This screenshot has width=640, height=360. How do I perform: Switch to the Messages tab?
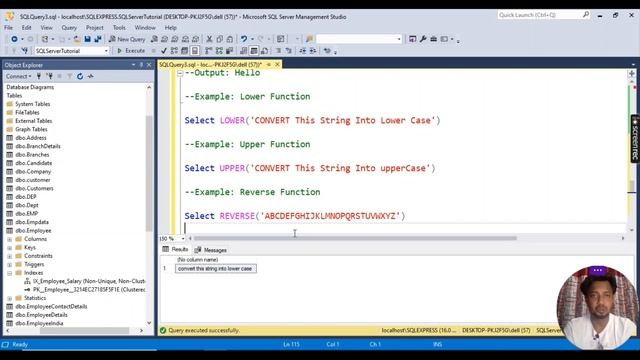point(211,250)
